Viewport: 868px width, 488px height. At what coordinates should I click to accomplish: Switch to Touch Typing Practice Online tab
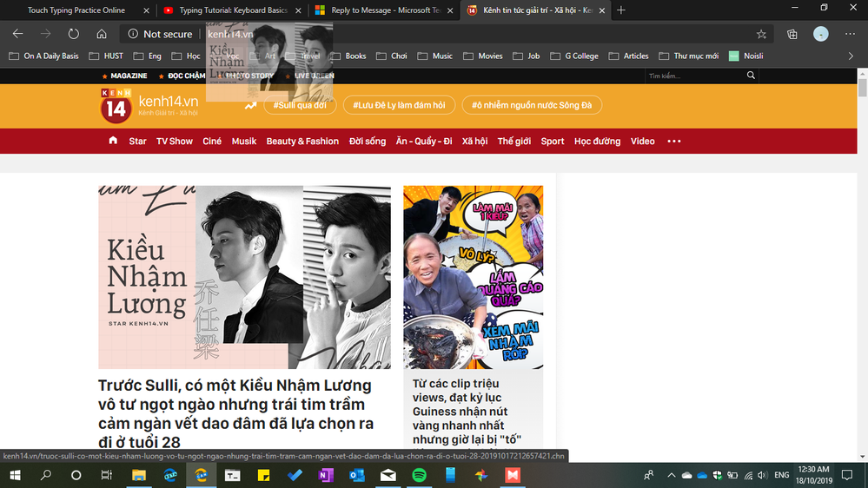click(76, 10)
